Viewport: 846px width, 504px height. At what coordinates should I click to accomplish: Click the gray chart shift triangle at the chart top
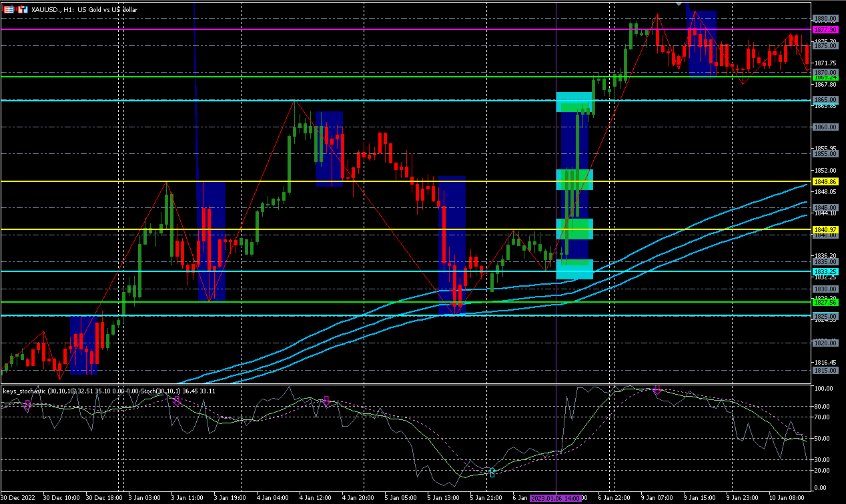tap(679, 4)
